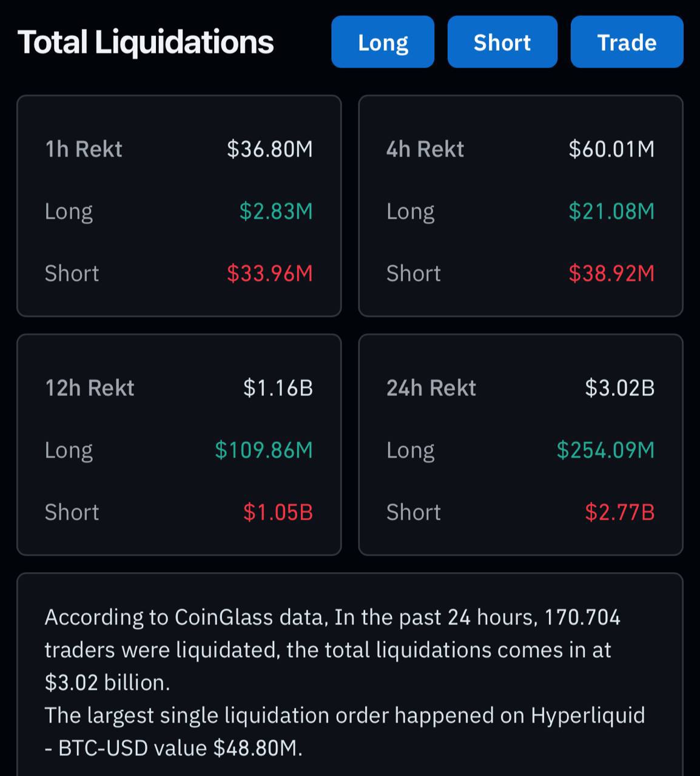Click the 1h short value $33.96M

[x=270, y=273]
